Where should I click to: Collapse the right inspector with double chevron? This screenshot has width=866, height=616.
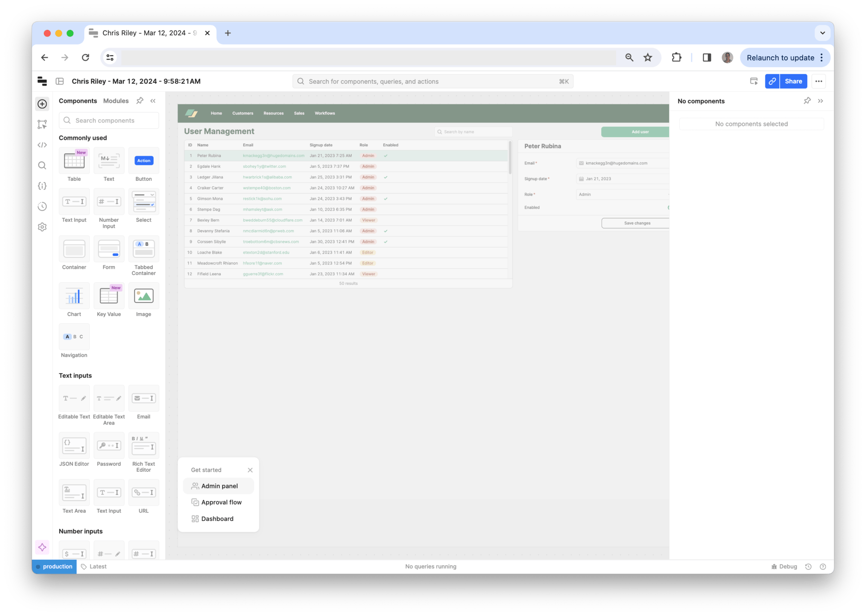pyautogui.click(x=821, y=101)
